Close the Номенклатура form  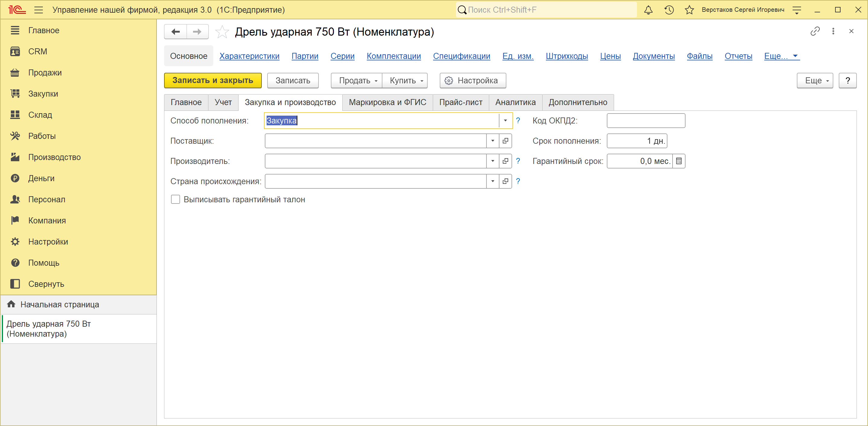pos(851,31)
